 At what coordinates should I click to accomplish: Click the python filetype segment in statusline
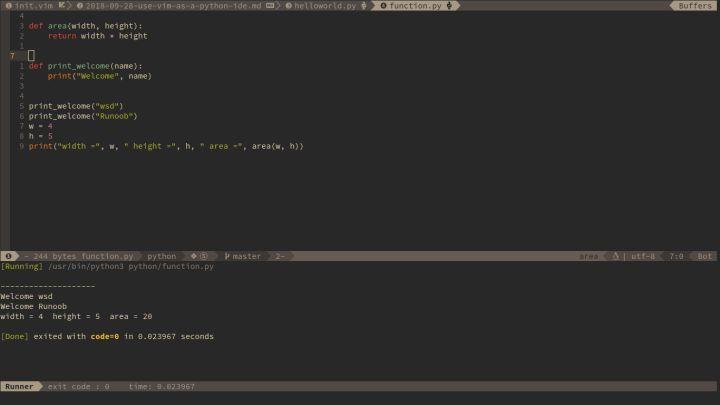[161, 256]
